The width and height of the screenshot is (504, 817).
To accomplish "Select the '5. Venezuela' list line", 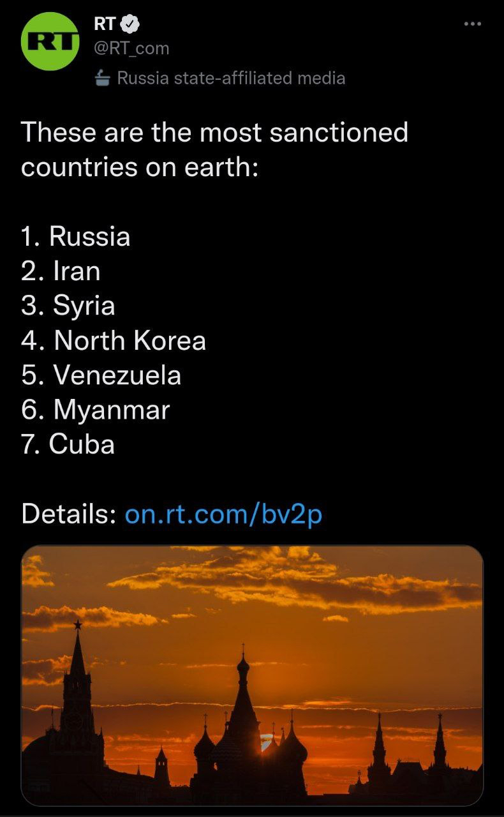I will 101,375.
